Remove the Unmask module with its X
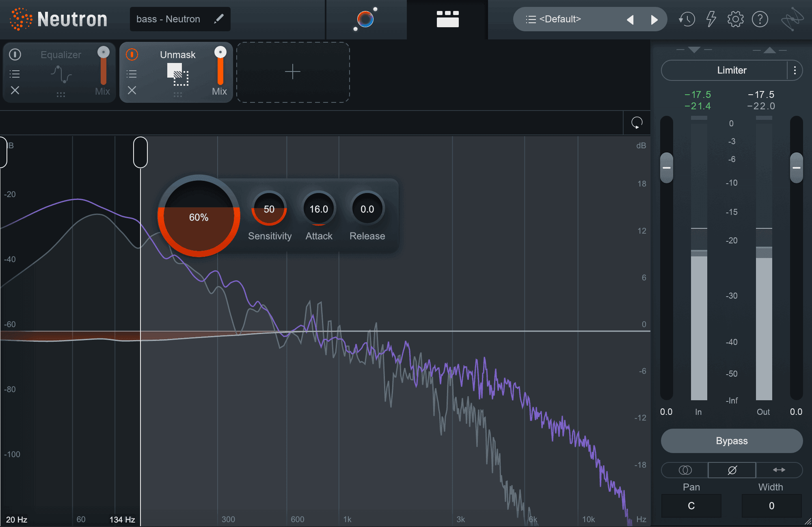This screenshot has height=527, width=812. (x=132, y=90)
